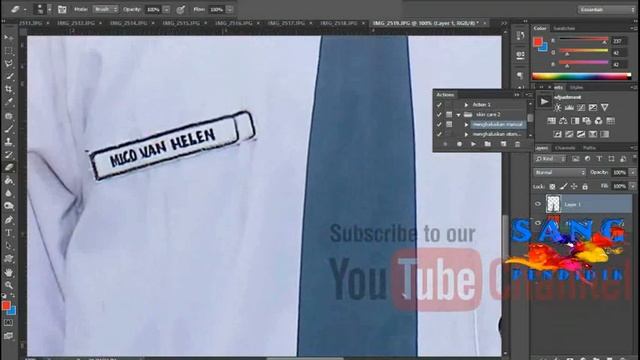Screen dimensions: 640x360
Task: Lock the layer position
Action: click(574, 187)
